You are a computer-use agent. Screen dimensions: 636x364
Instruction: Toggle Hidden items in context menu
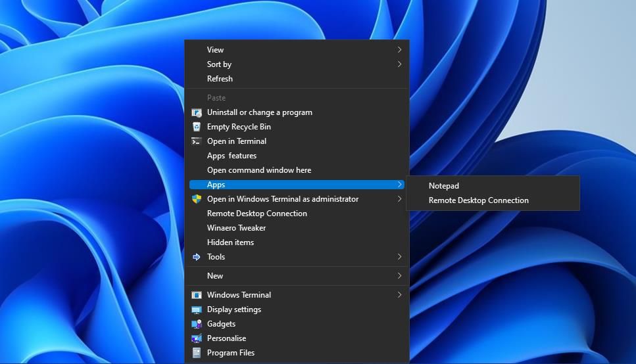click(x=230, y=242)
